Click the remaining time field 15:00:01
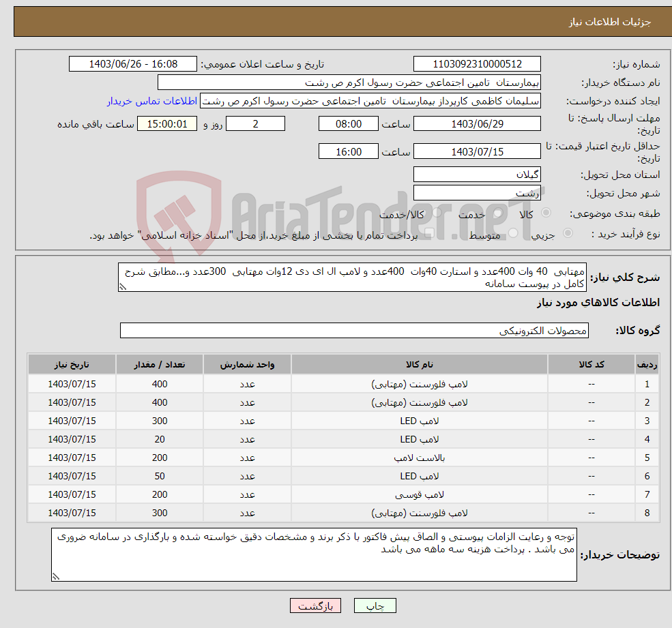 click(x=167, y=124)
